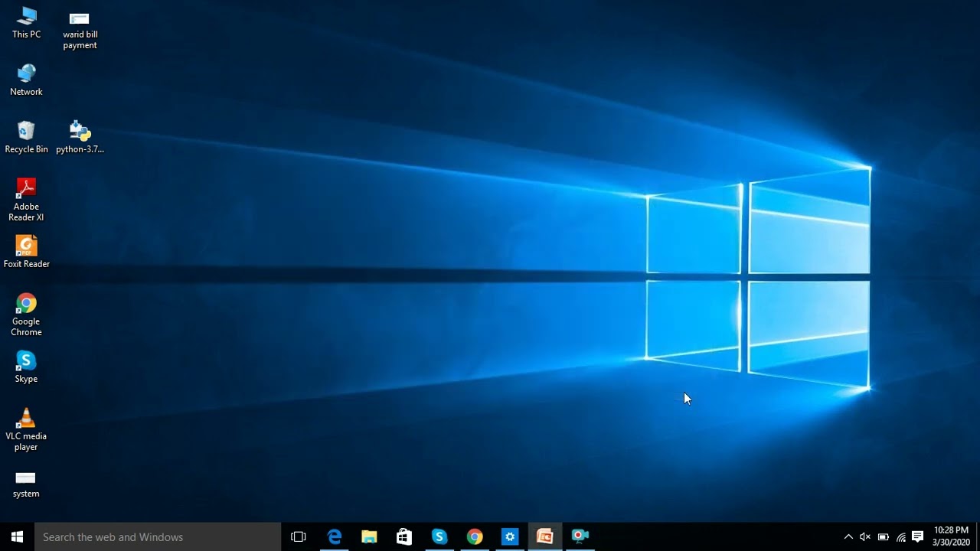The image size is (980, 551).
Task: Select the warid bill payment file
Action: 80,29
